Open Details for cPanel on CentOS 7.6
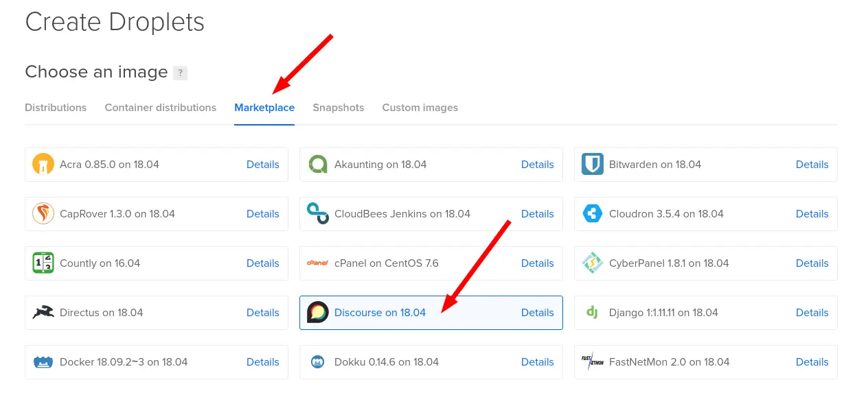 (x=537, y=263)
